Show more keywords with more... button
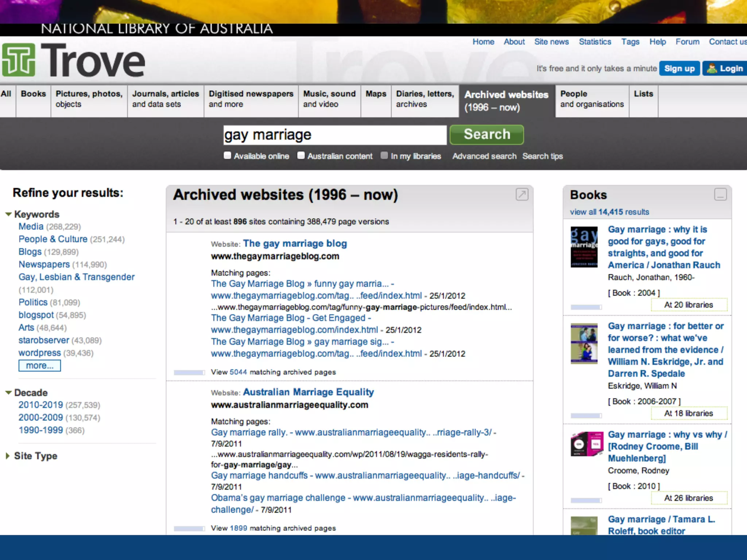 (40, 366)
